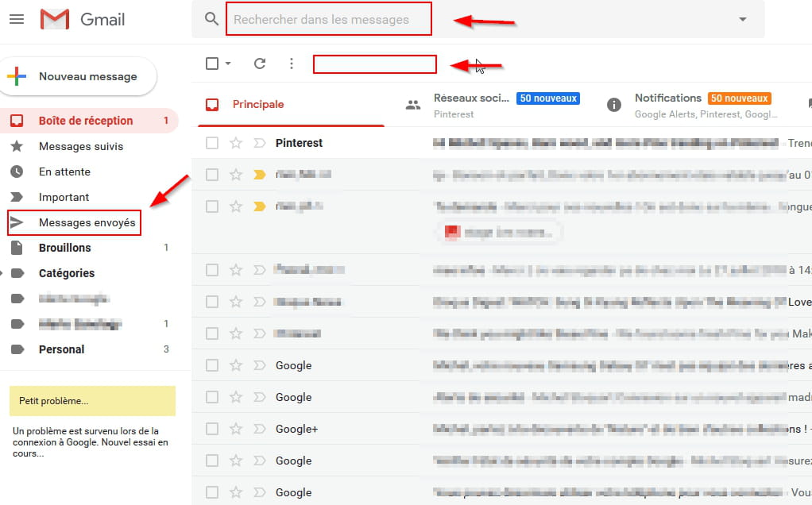The image size is (812, 505).
Task: Toggle the select-all messages checkbox
Action: pyautogui.click(x=212, y=64)
